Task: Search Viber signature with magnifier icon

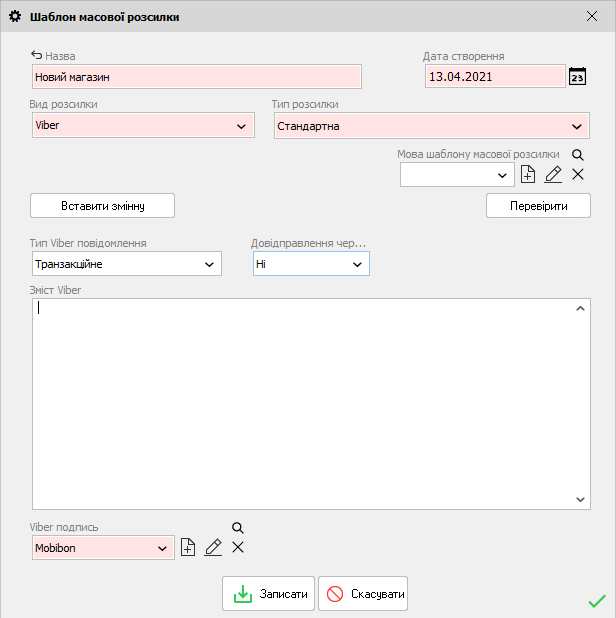Action: click(238, 528)
